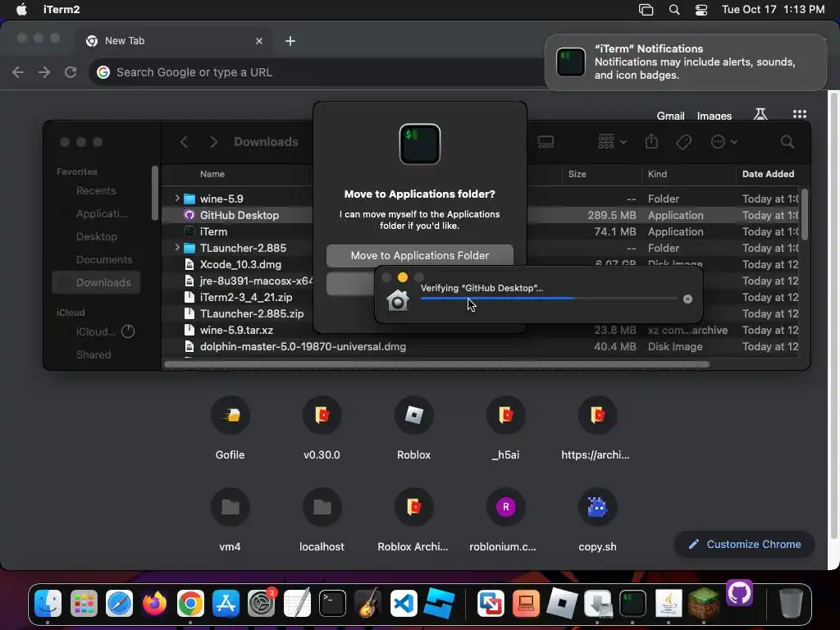
Task: Select Shared in Finder sidebar
Action: pos(94,354)
